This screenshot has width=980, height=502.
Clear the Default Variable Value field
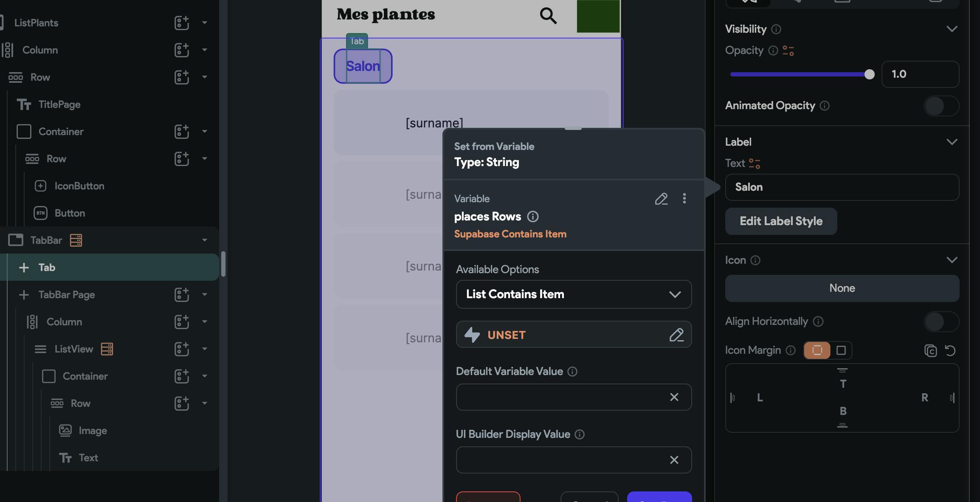pyautogui.click(x=674, y=397)
